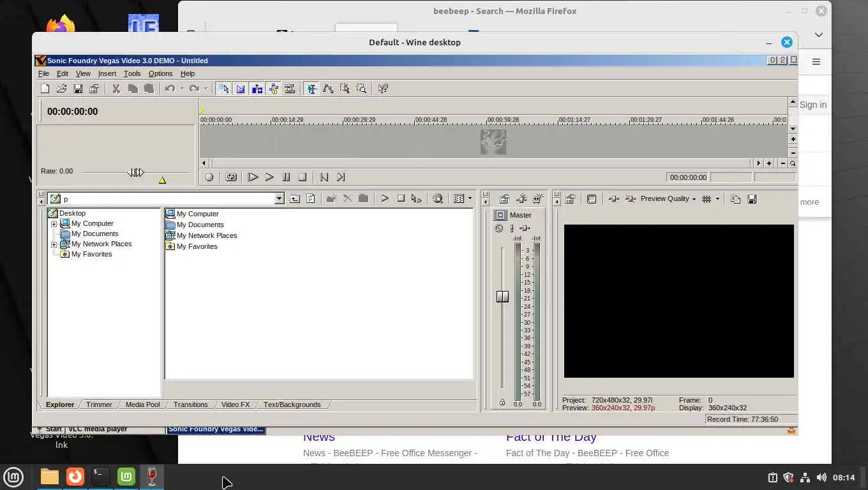
Task: Click the Cut scissors icon
Action: [x=116, y=89]
